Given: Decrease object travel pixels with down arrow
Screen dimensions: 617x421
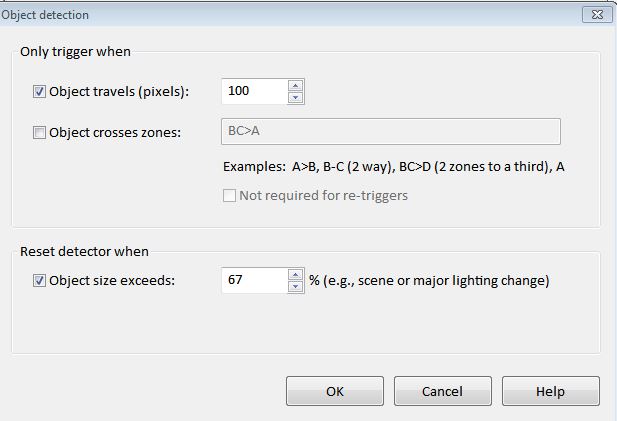Looking at the screenshot, I should [x=295, y=98].
